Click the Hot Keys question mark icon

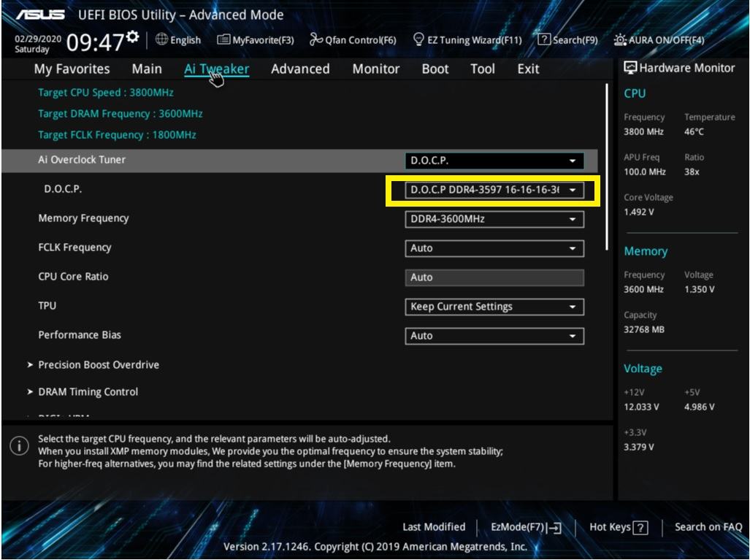[640, 528]
